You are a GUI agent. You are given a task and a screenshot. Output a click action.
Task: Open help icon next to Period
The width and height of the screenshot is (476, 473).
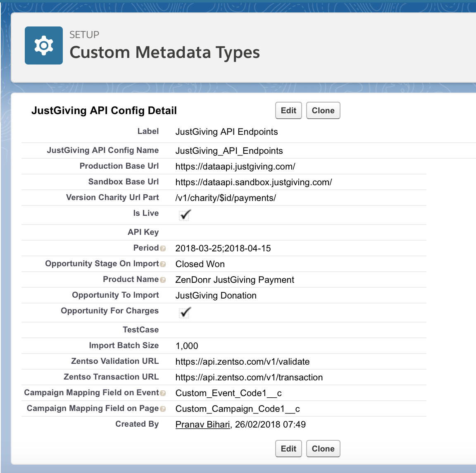[163, 248]
